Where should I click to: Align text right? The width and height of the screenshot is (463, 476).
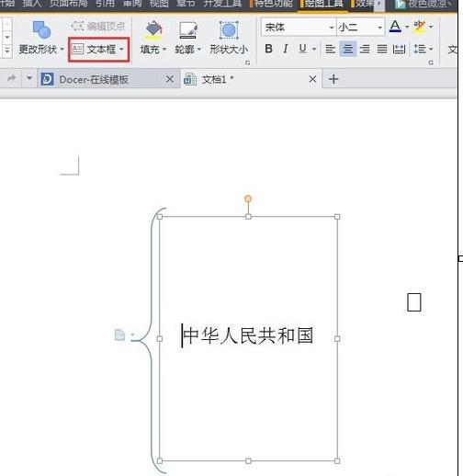[x=365, y=49]
